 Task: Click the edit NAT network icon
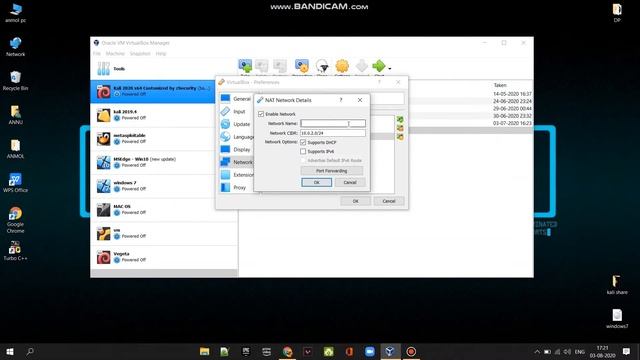click(x=400, y=137)
